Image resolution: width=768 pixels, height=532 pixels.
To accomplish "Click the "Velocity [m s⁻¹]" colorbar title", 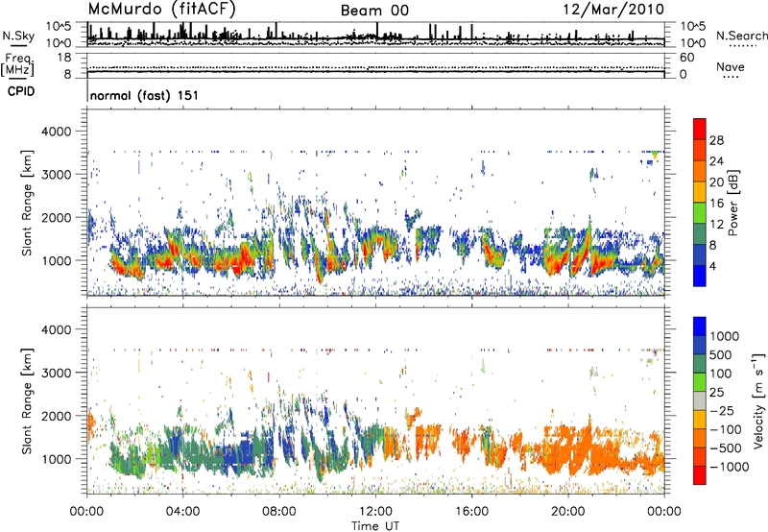I will [758, 400].
